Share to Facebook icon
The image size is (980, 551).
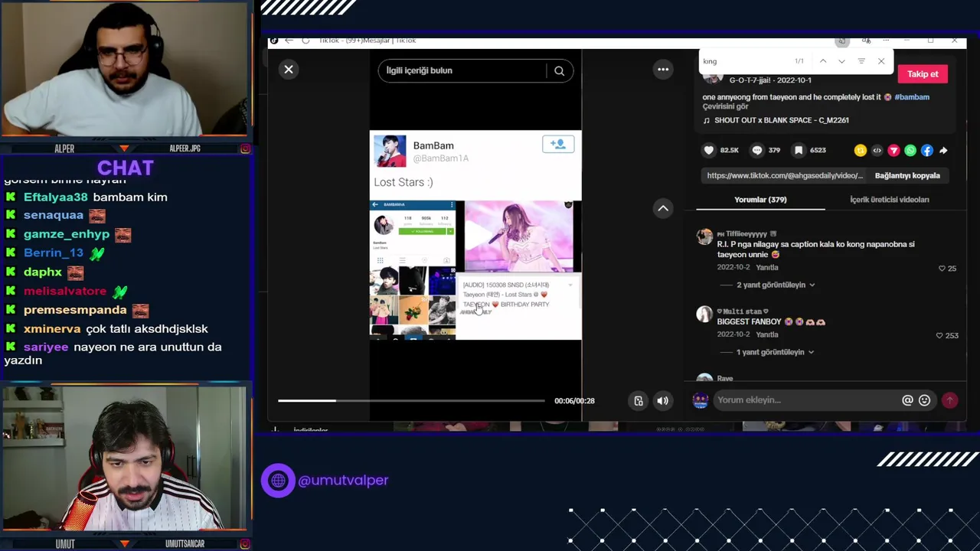tap(927, 151)
